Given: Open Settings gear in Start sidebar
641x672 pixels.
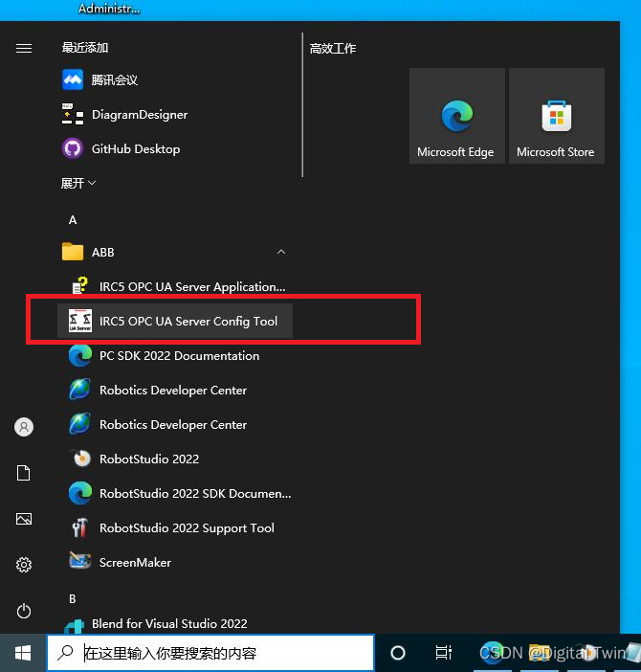Looking at the screenshot, I should click(x=24, y=565).
